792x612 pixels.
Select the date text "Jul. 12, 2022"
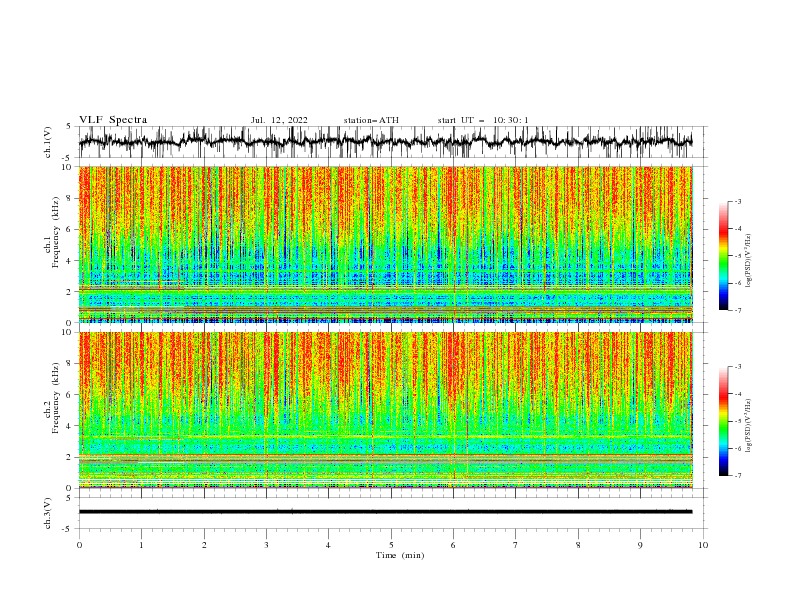(x=279, y=120)
